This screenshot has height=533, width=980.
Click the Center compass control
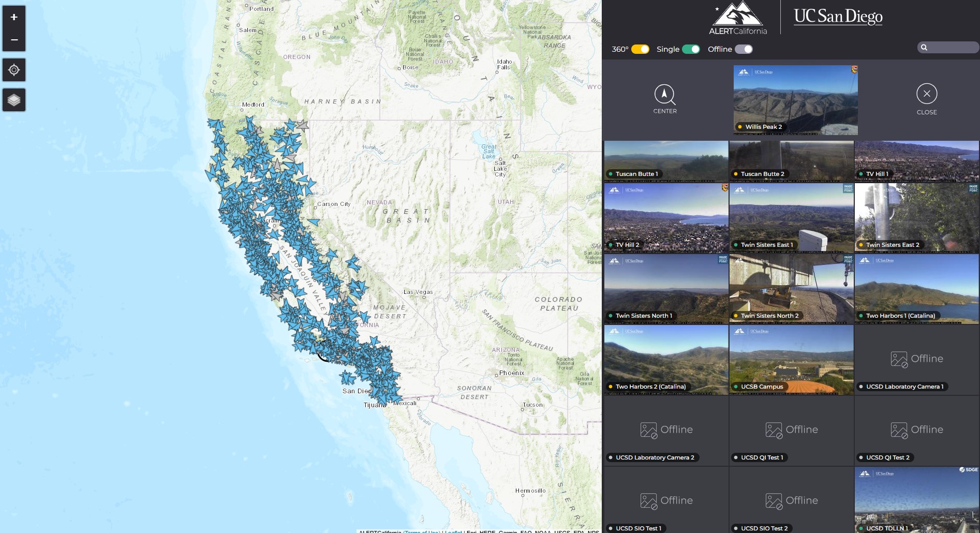coord(665,99)
